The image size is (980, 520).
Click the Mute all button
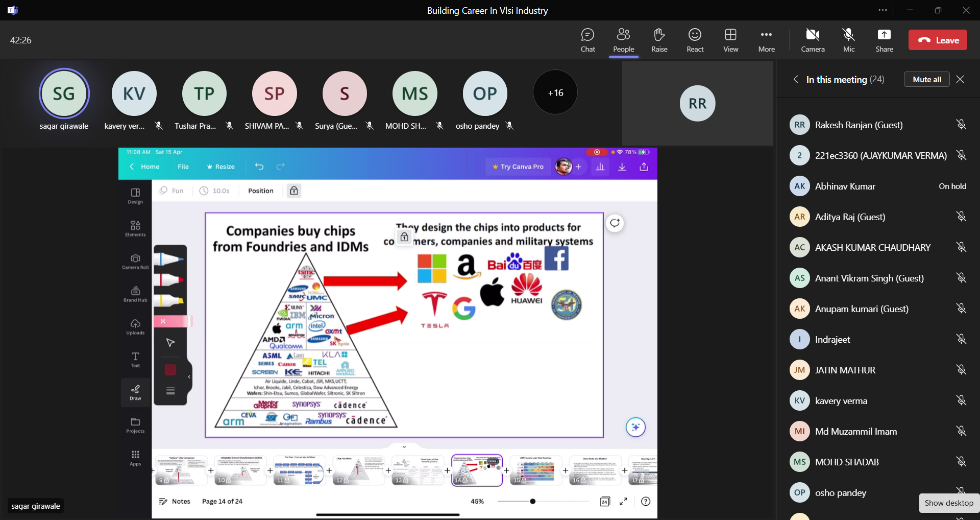click(x=926, y=79)
